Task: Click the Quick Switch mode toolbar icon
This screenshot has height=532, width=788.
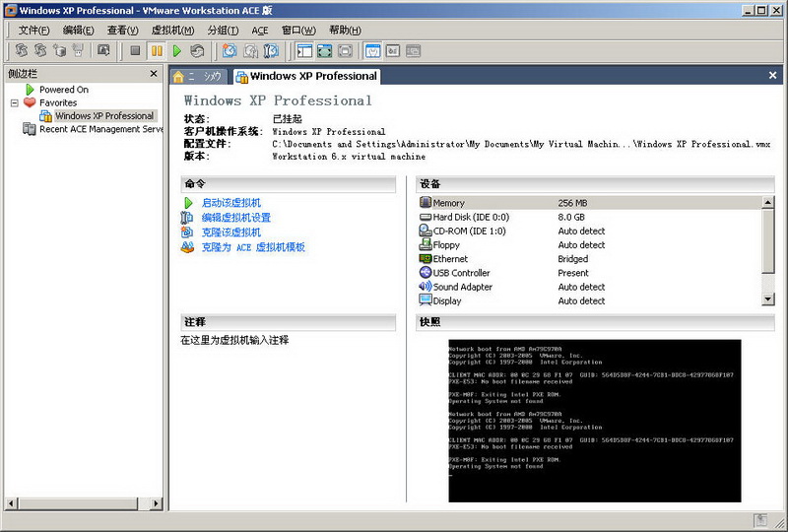Action: (346, 51)
